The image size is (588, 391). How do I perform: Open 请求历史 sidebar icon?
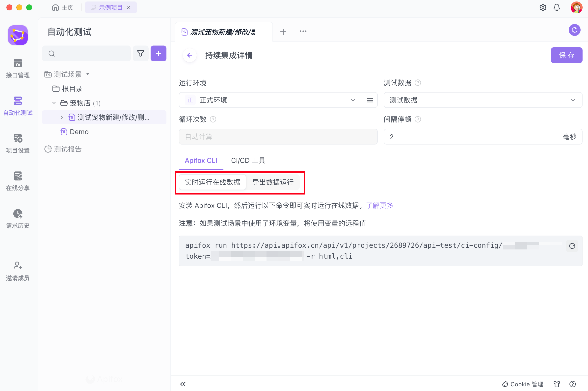[x=18, y=219]
